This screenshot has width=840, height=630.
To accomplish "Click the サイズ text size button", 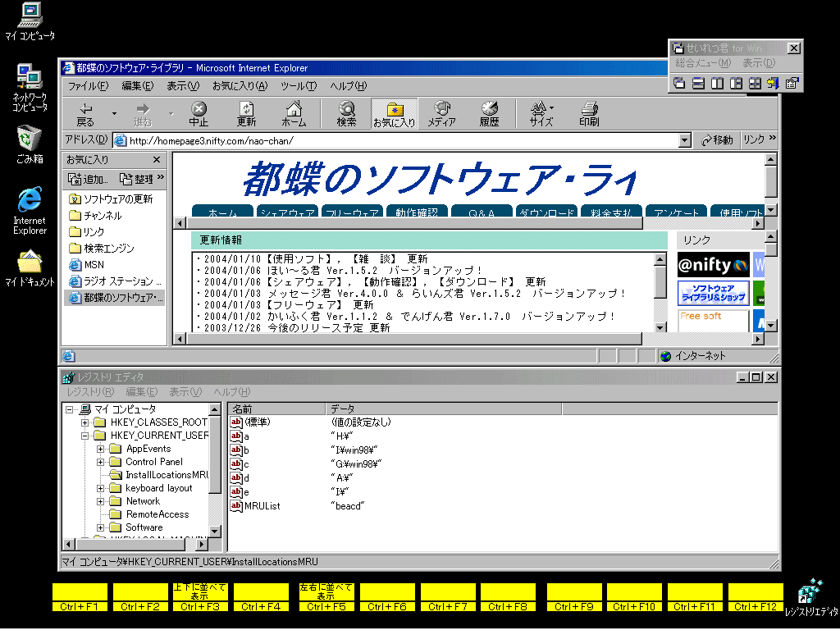I will click(541, 113).
